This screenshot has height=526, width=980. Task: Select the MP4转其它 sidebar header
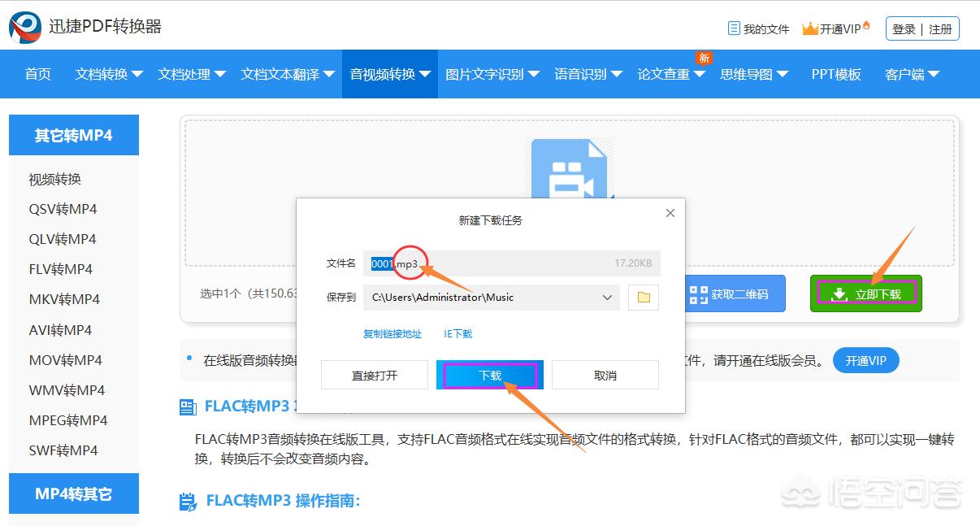point(74,493)
